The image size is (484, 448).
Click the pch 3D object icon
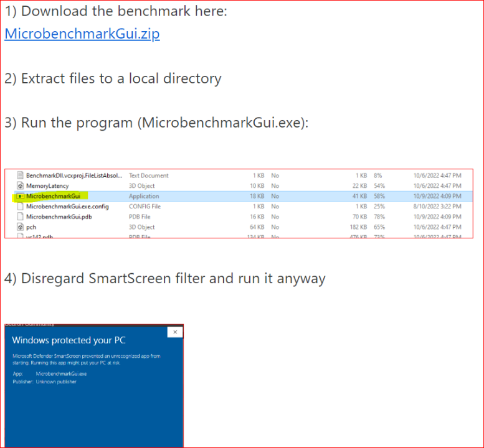tap(20, 227)
